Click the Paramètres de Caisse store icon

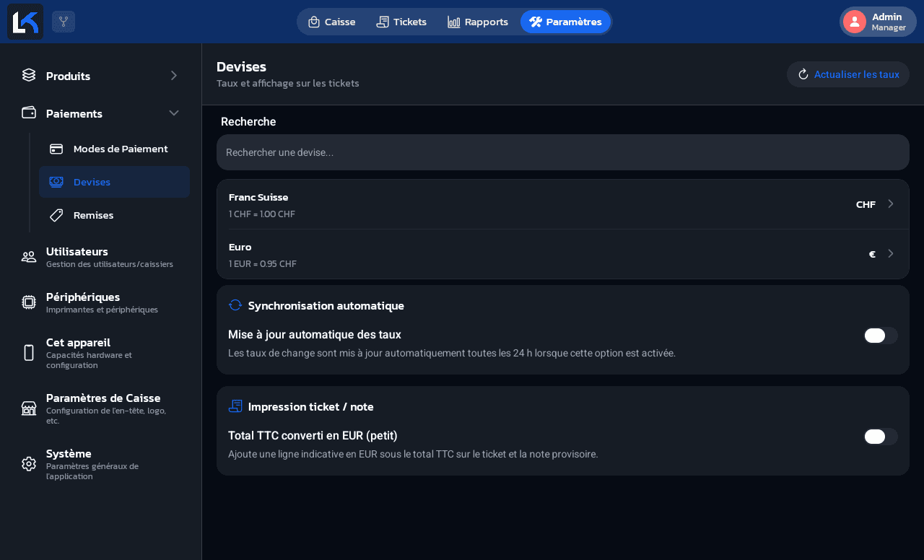coord(29,408)
